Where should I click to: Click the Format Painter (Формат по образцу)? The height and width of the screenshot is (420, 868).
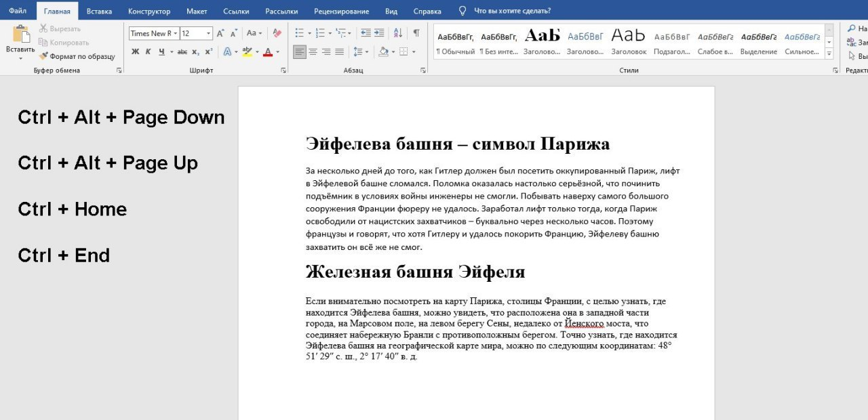tap(76, 56)
